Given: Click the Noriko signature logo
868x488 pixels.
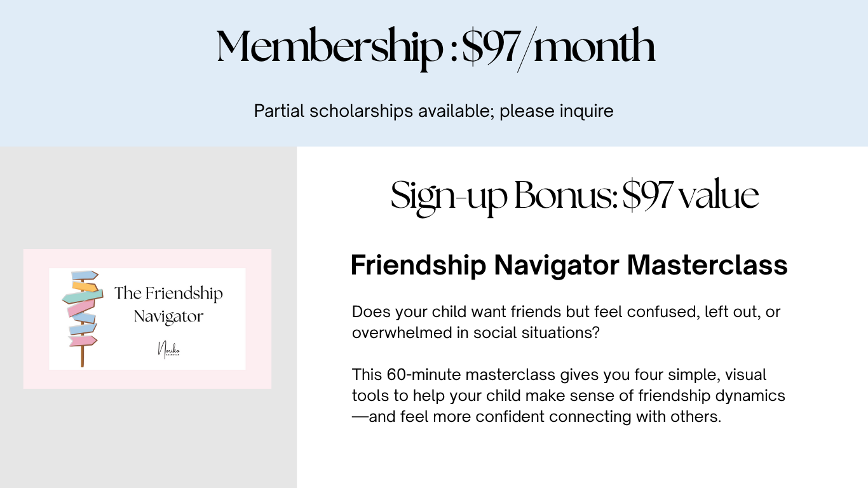Looking at the screenshot, I should click(169, 349).
